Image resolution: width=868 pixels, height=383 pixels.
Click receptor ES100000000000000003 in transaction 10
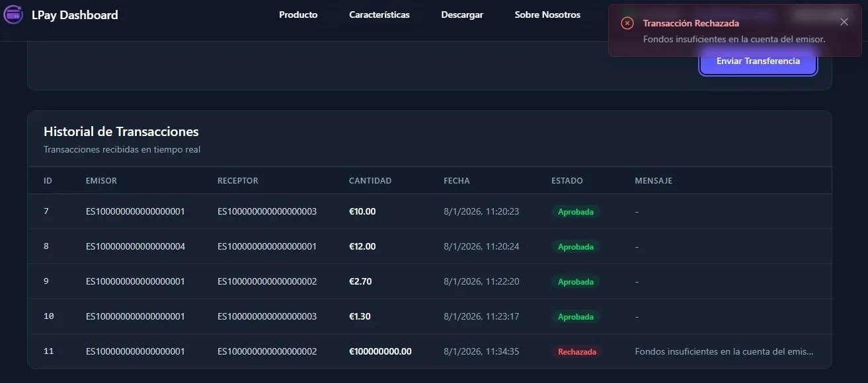(x=267, y=316)
